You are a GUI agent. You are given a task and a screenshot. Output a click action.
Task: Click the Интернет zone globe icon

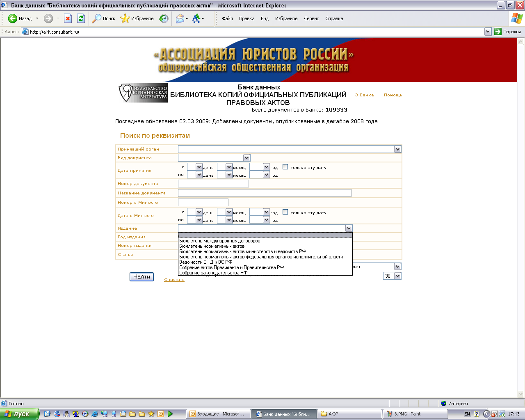tap(443, 403)
